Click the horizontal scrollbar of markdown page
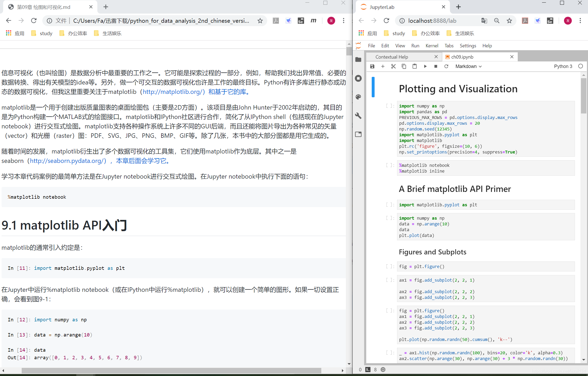 171,371
